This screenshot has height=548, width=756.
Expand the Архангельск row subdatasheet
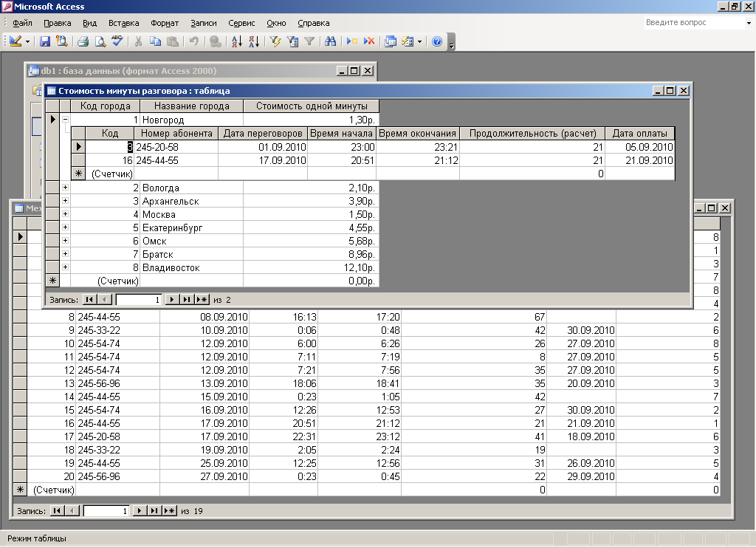tap(65, 201)
